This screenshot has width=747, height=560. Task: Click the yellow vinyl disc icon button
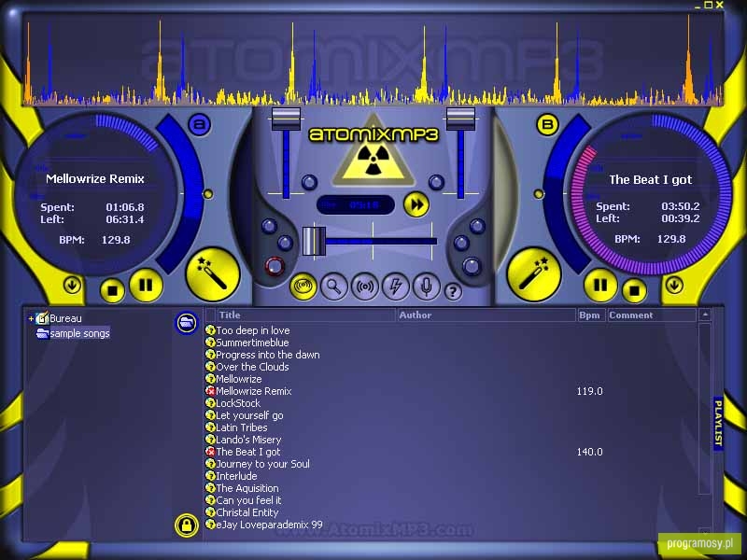point(303,287)
